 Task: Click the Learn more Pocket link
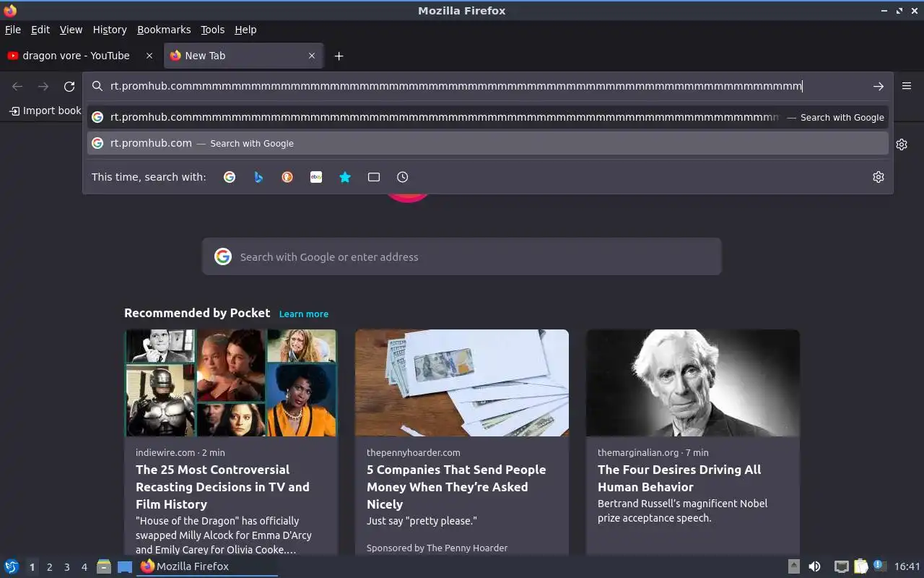[x=304, y=314]
